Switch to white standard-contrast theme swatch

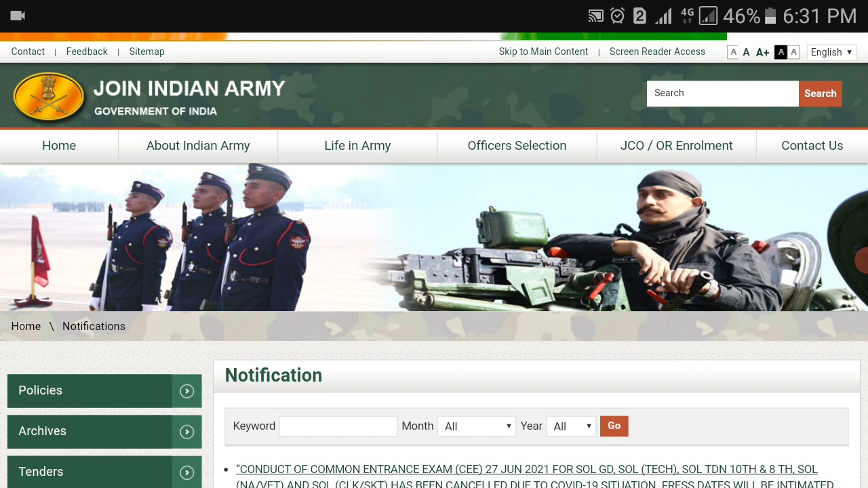793,52
